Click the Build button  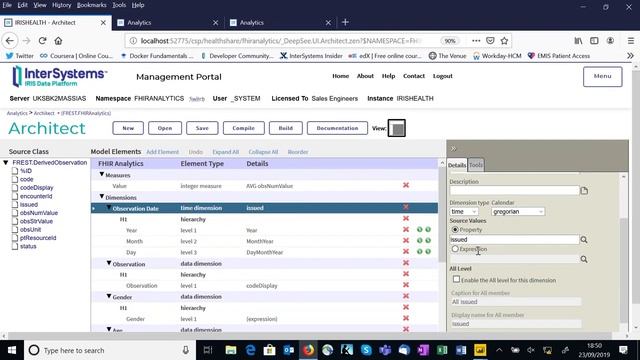pyautogui.click(x=286, y=128)
